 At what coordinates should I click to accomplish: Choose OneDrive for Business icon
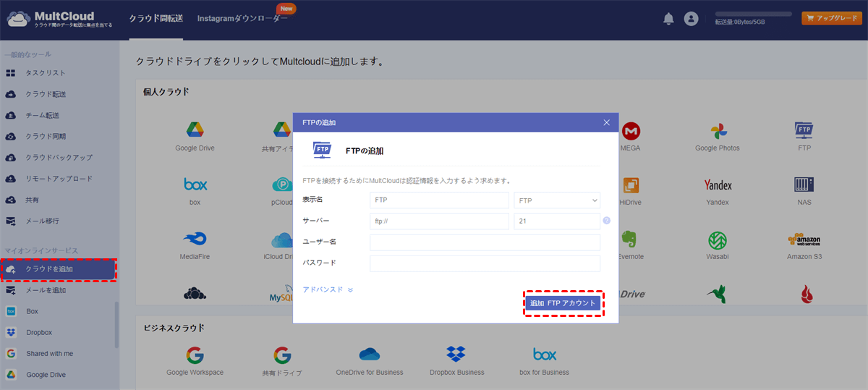370,355
